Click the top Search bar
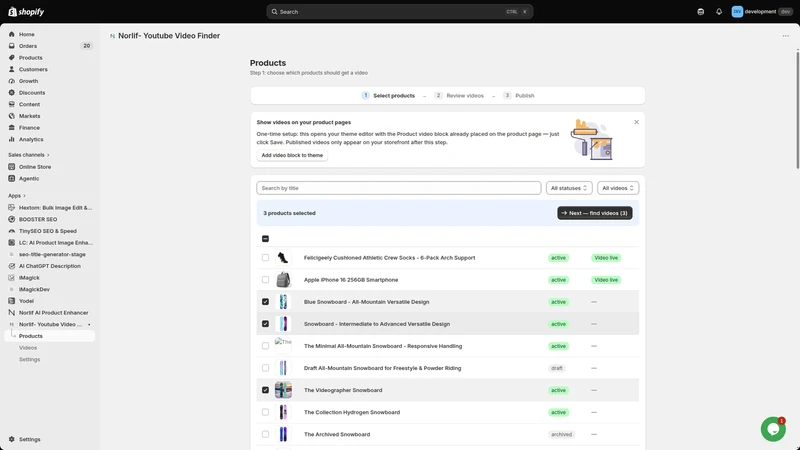 399,12
